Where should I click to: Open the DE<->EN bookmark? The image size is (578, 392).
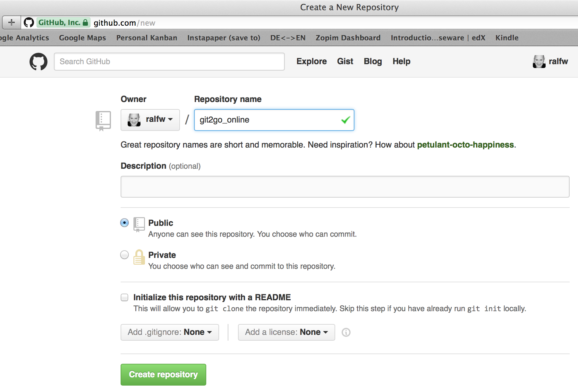coord(288,38)
